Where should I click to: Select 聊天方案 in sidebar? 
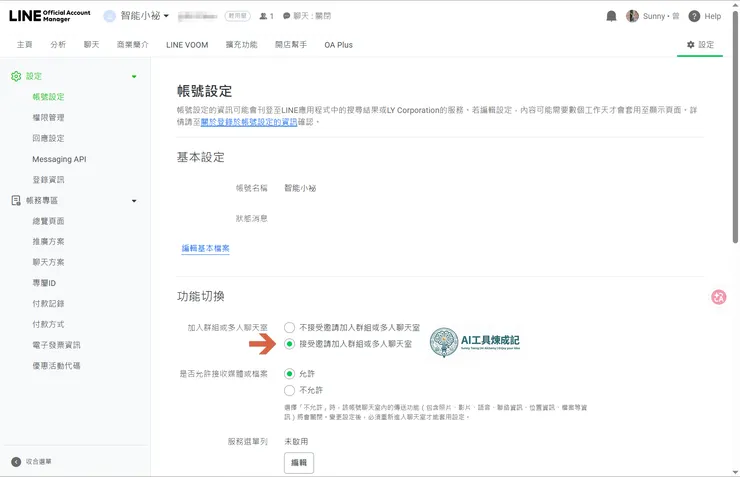[x=48, y=262]
